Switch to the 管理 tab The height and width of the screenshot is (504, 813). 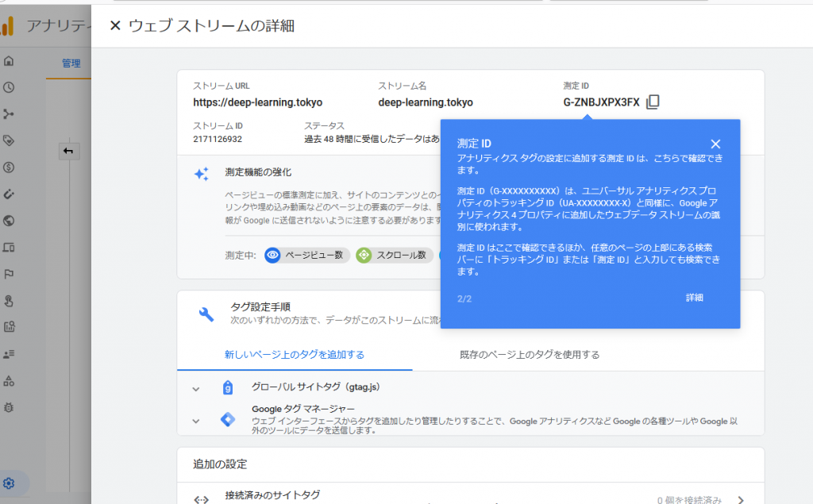71,63
